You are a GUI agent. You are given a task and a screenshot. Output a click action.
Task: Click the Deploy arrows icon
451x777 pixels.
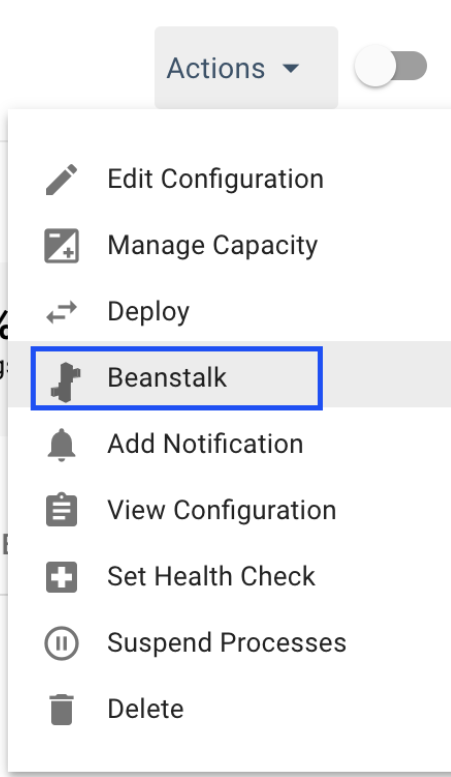61,312
